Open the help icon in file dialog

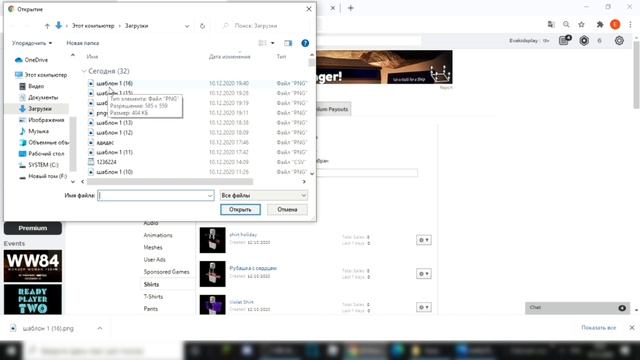pyautogui.click(x=305, y=43)
